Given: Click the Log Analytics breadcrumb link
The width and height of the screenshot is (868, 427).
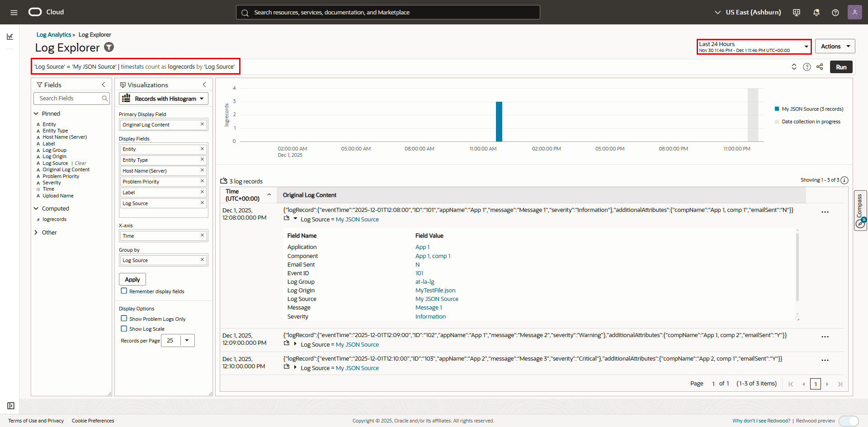Looking at the screenshot, I should [x=54, y=35].
